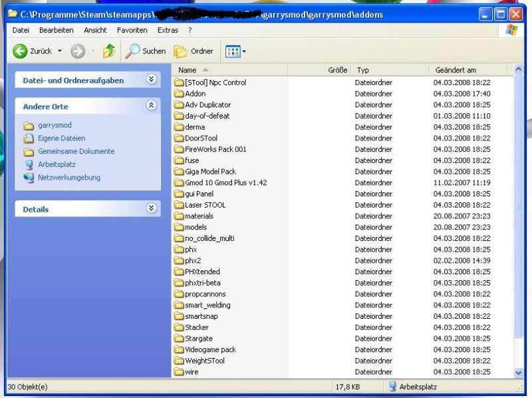Expand the Details panel

pyautogui.click(x=152, y=208)
